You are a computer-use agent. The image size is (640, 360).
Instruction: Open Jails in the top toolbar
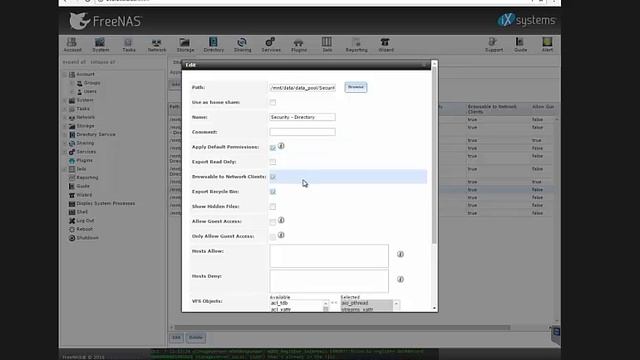(x=327, y=44)
